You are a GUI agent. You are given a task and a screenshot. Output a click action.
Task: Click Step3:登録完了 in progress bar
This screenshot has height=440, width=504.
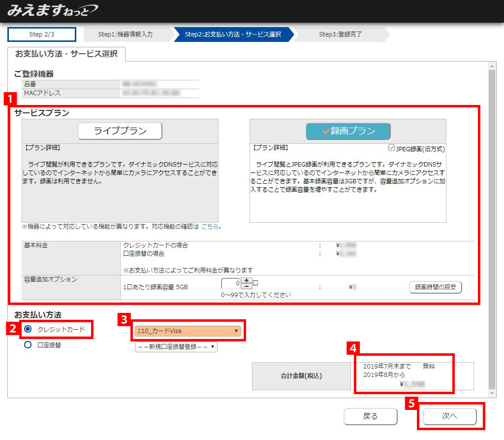(x=342, y=34)
